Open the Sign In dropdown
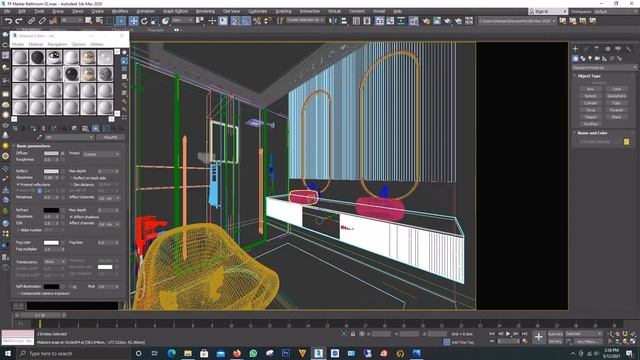640x360 pixels. point(547,11)
